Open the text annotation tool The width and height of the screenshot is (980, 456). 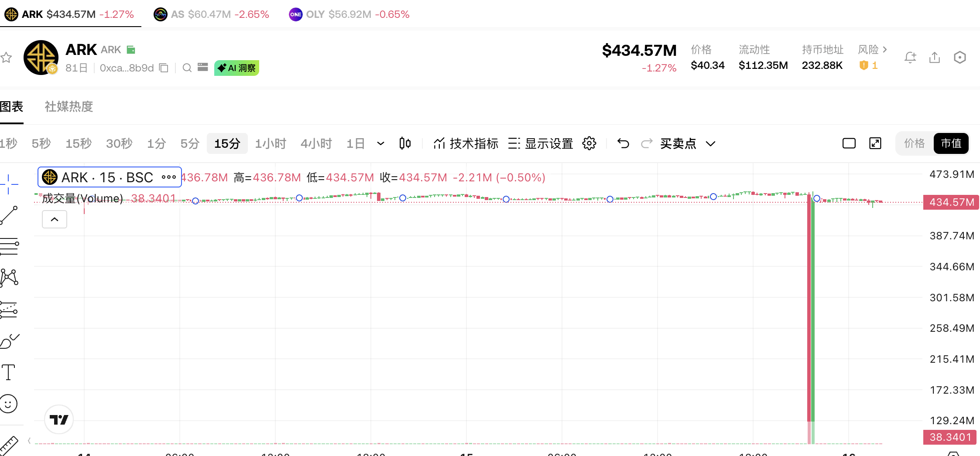8,372
